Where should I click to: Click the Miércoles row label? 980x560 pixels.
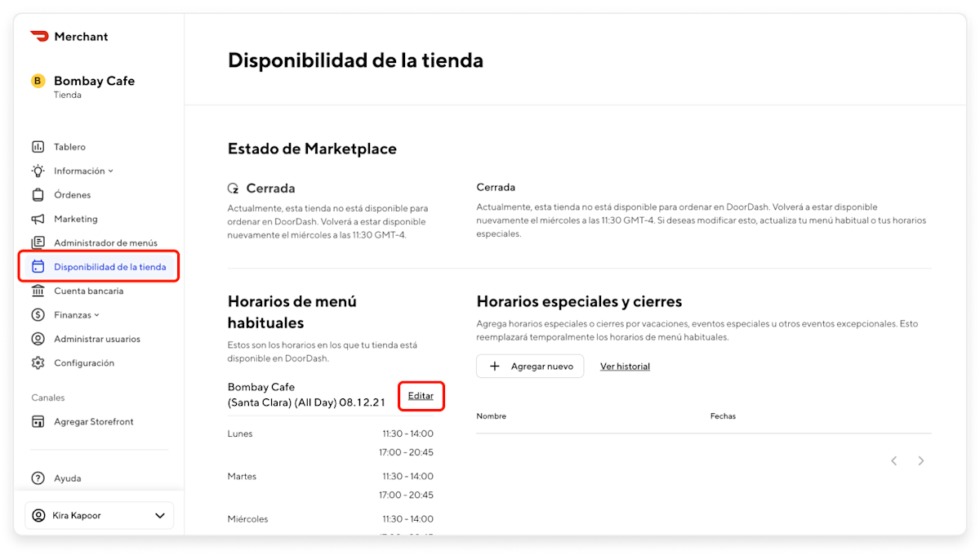[247, 519]
